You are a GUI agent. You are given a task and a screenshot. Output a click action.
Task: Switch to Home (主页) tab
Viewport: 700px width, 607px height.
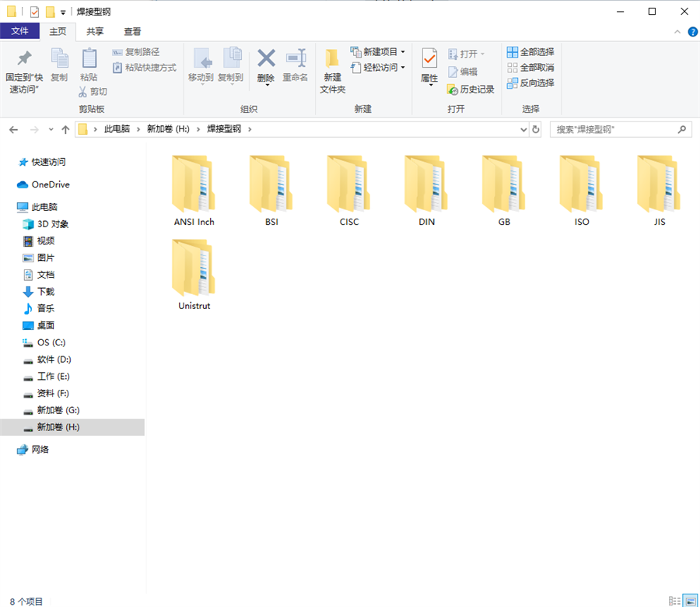pyautogui.click(x=58, y=31)
